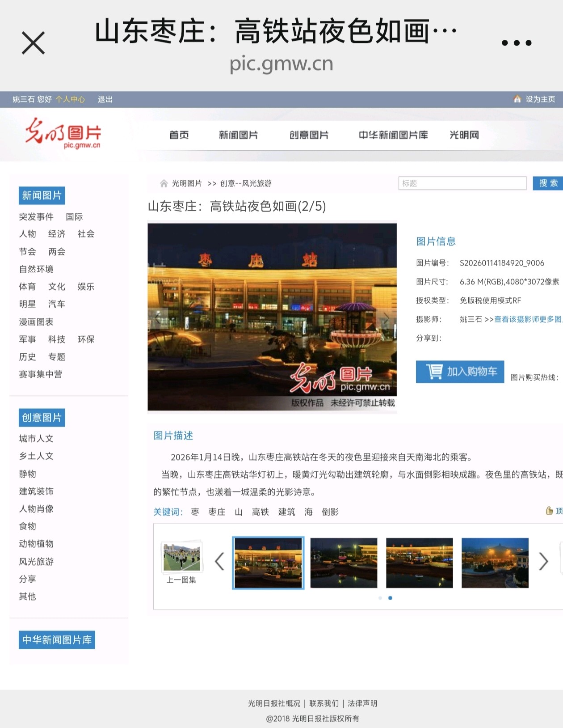
Task: Select the second carousel page dot
Action: (x=391, y=598)
